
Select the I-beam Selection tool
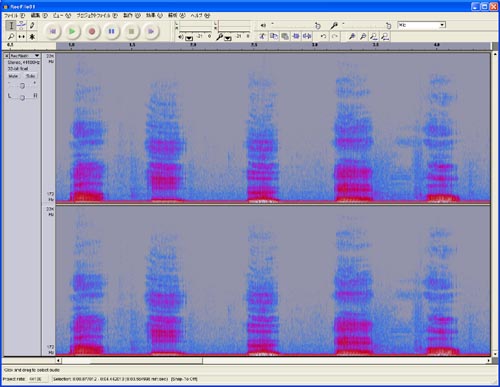(x=11, y=25)
